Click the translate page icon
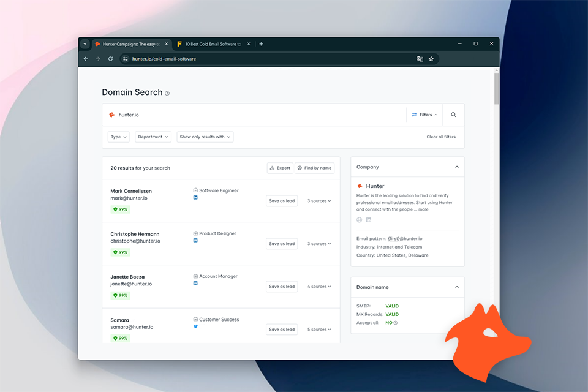This screenshot has height=392, width=588. point(420,59)
